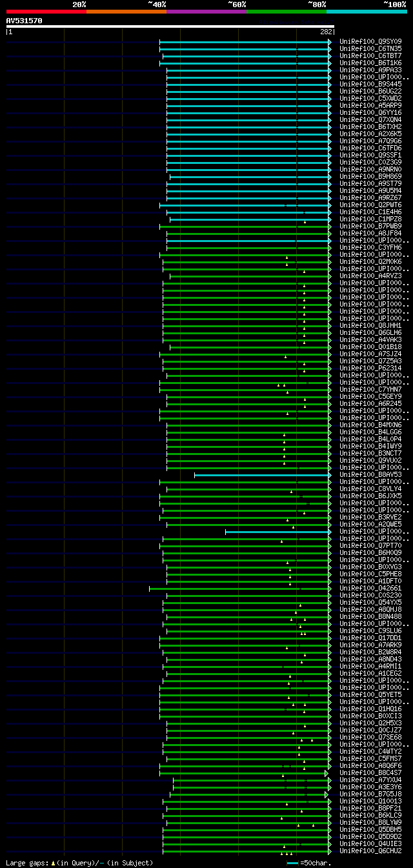Select the UniRef100_Q1HQ16 label
Viewport: 413px width, 868px height.
[x=370, y=709]
